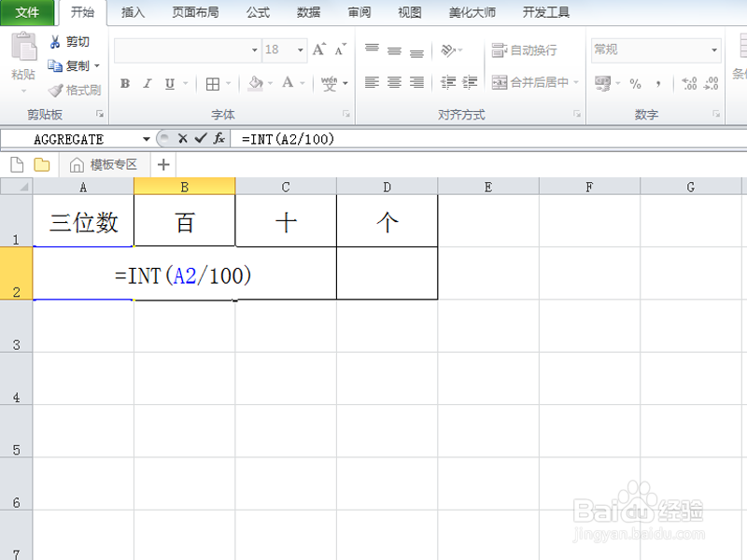Select the Format Painter brush

(55, 90)
